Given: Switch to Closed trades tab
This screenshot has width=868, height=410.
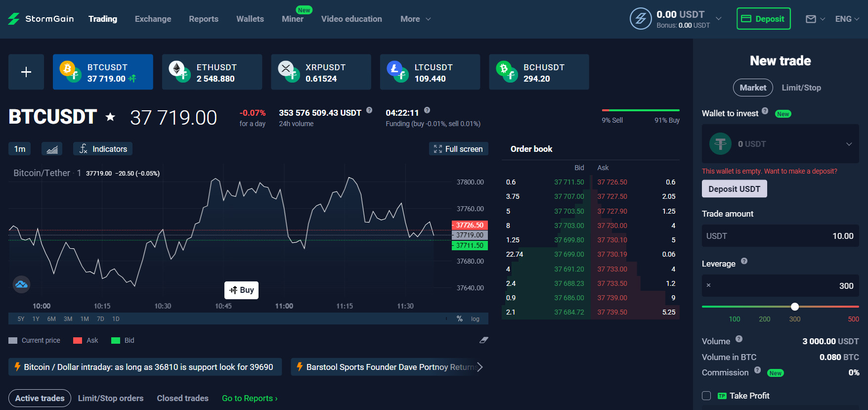Looking at the screenshot, I should (183, 398).
